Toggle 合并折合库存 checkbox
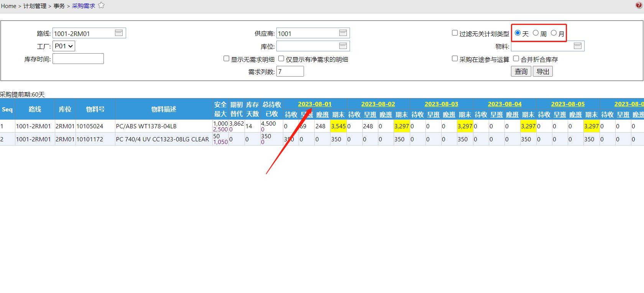The height and width of the screenshot is (293, 644). (516, 59)
